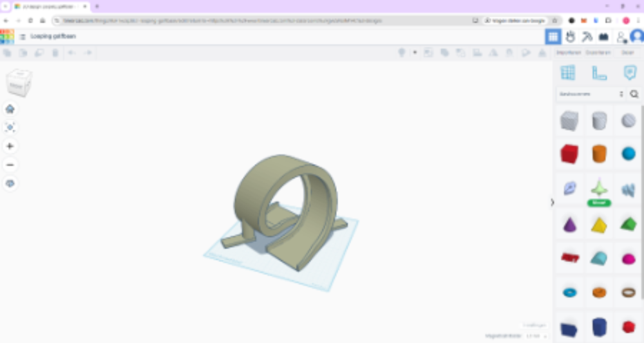Click the Zoom in plus button

[10, 146]
